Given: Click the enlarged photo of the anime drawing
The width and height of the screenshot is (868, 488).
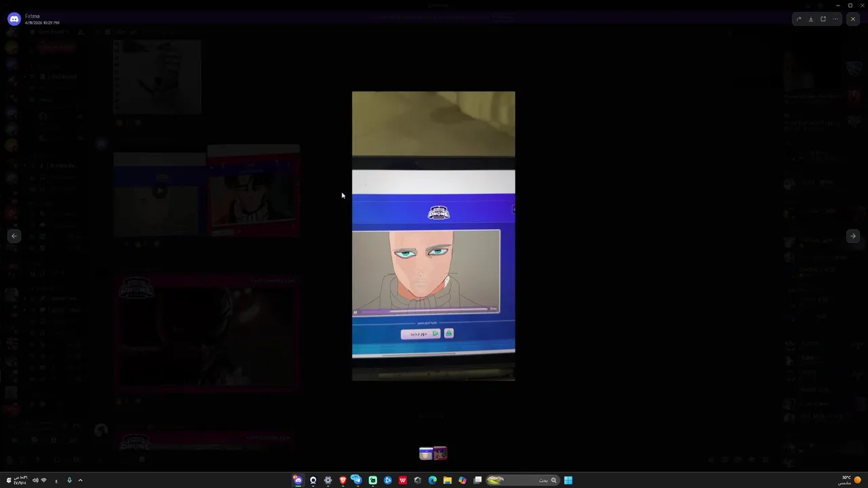Looking at the screenshot, I should (433, 236).
